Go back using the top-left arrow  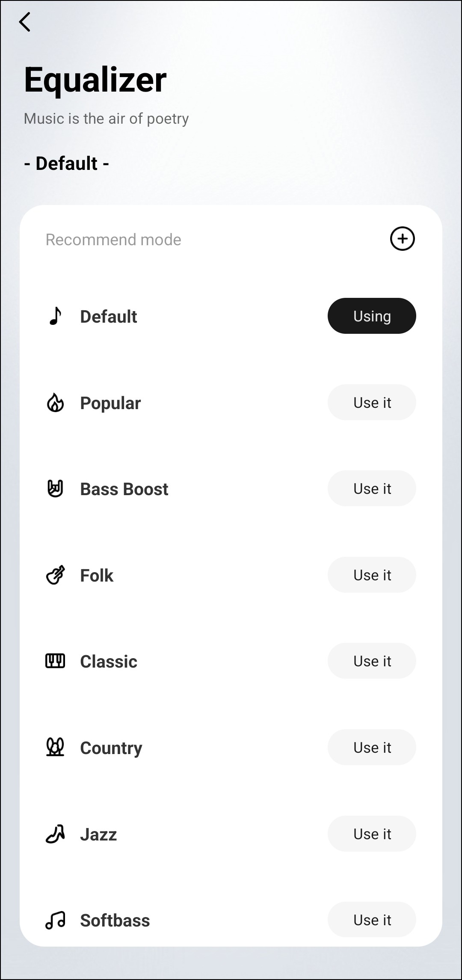(25, 22)
